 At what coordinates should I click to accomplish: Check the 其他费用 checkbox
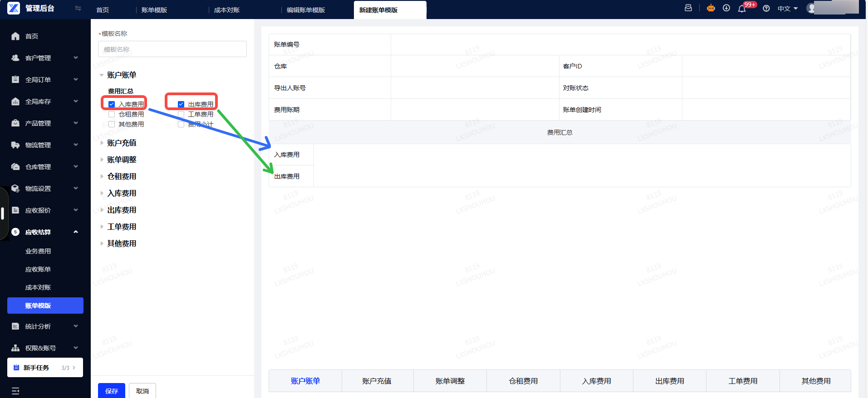coord(112,124)
